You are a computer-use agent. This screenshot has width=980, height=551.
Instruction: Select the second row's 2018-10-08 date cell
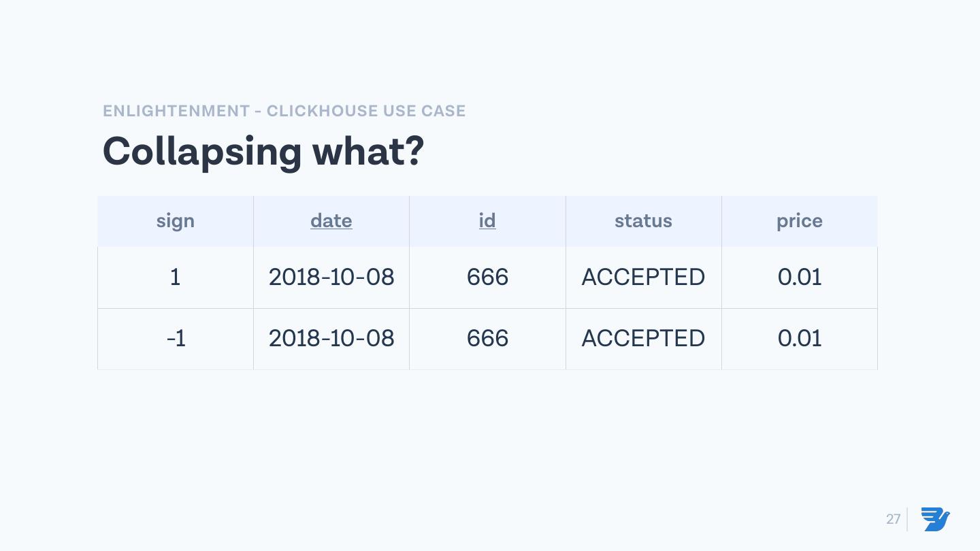click(331, 339)
